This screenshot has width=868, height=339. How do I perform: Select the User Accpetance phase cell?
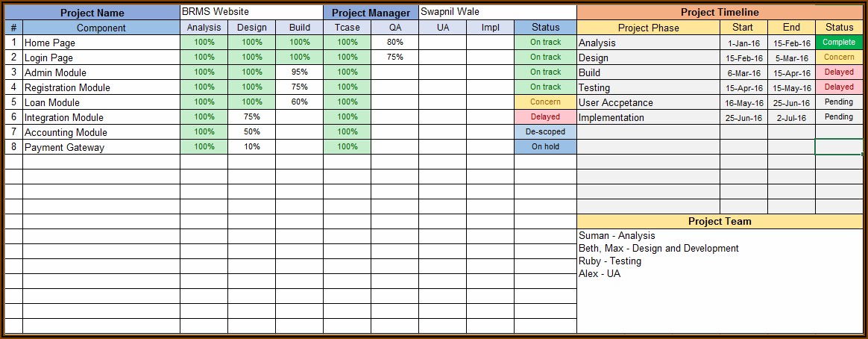point(648,102)
